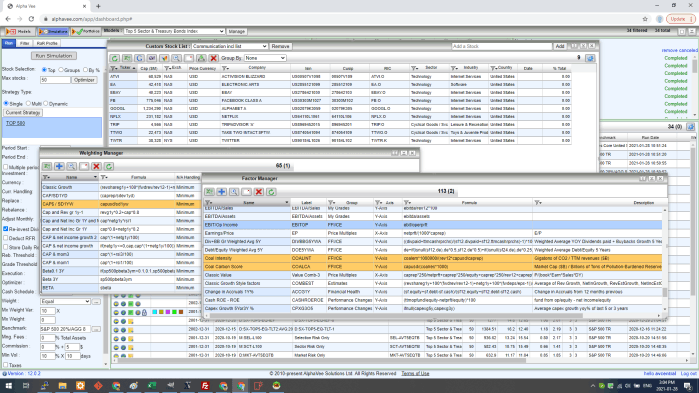Select the Dynamic strategy type radio button

click(45, 103)
